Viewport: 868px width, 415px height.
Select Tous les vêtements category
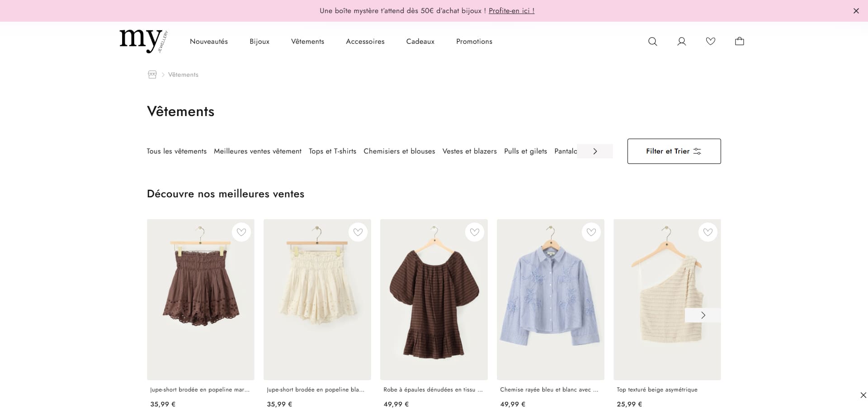176,151
